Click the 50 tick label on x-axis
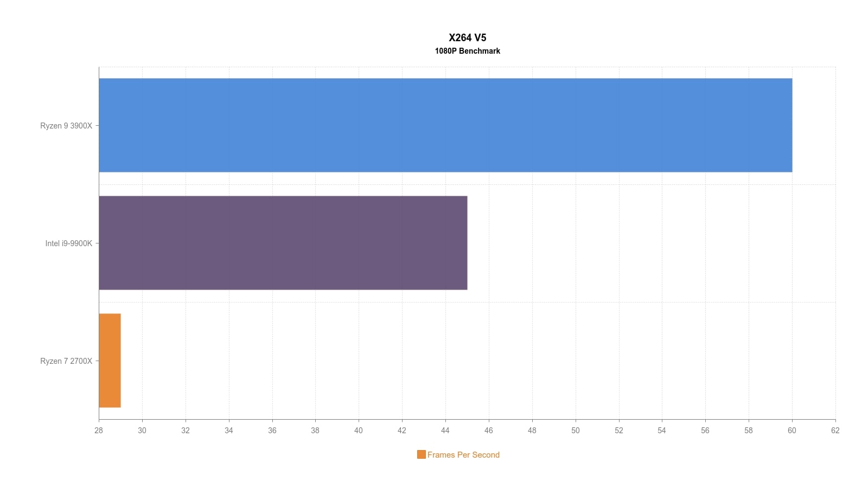This screenshot has height=488, width=868. pyautogui.click(x=576, y=431)
